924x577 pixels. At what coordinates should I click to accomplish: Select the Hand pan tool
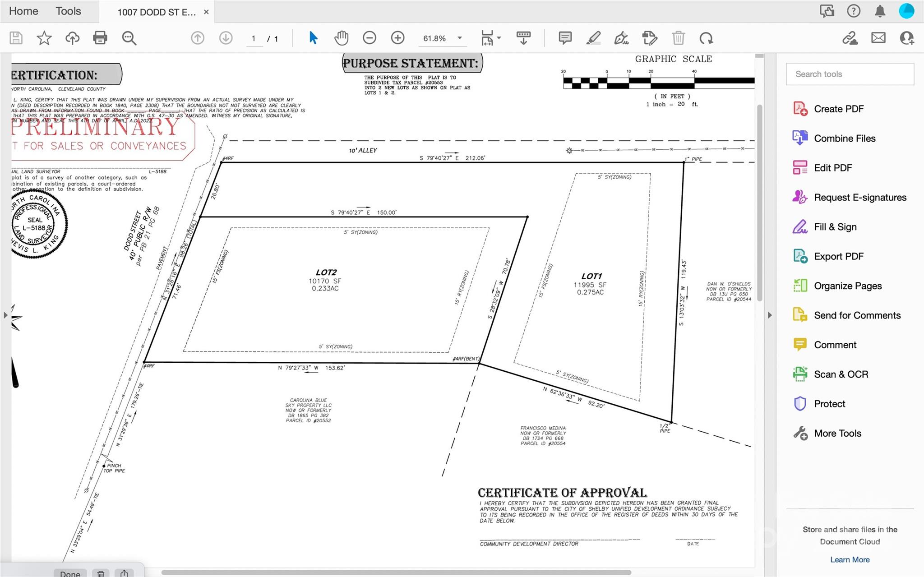tap(341, 38)
